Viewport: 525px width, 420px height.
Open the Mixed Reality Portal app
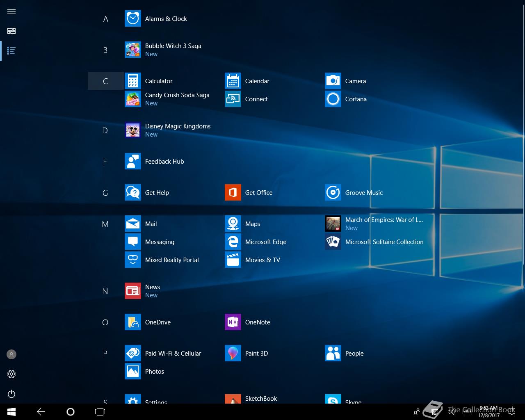click(133, 260)
